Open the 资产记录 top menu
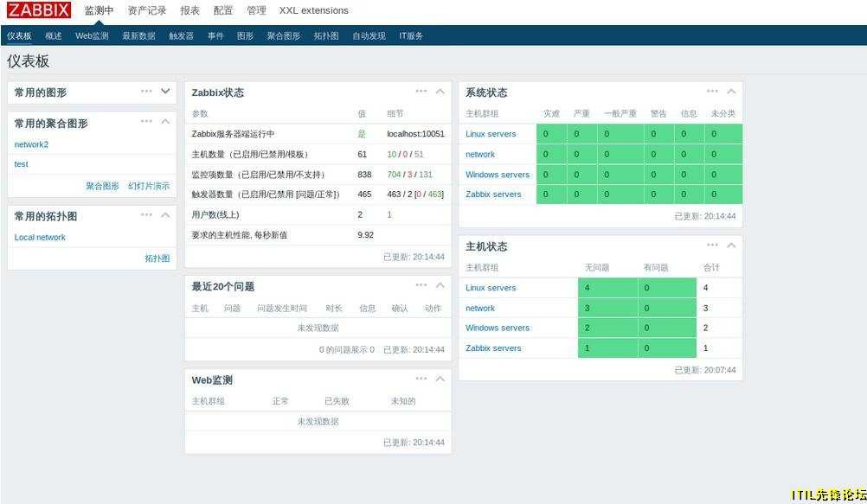Screen dimensions: 867x504 coord(147,10)
